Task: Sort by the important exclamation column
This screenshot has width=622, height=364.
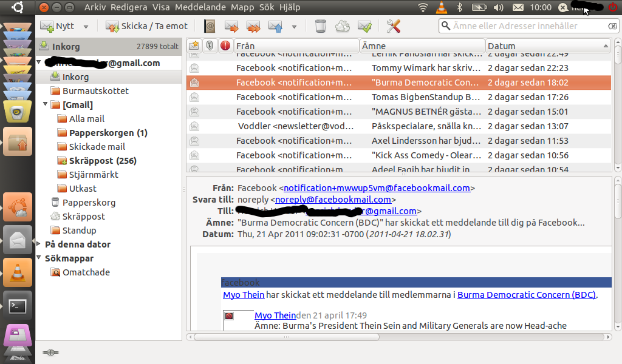Action: point(225,46)
